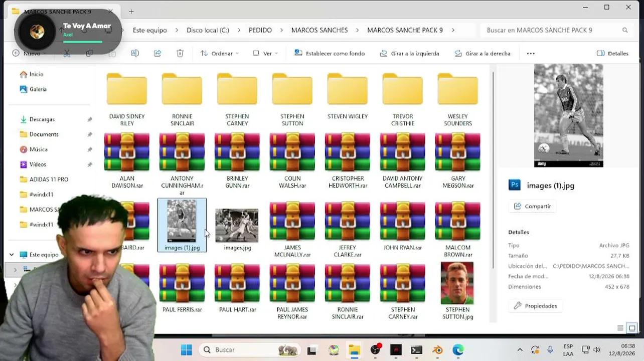Select the PAUL HART.rar archive
Screen dimensions: 644x361
click(x=237, y=288)
